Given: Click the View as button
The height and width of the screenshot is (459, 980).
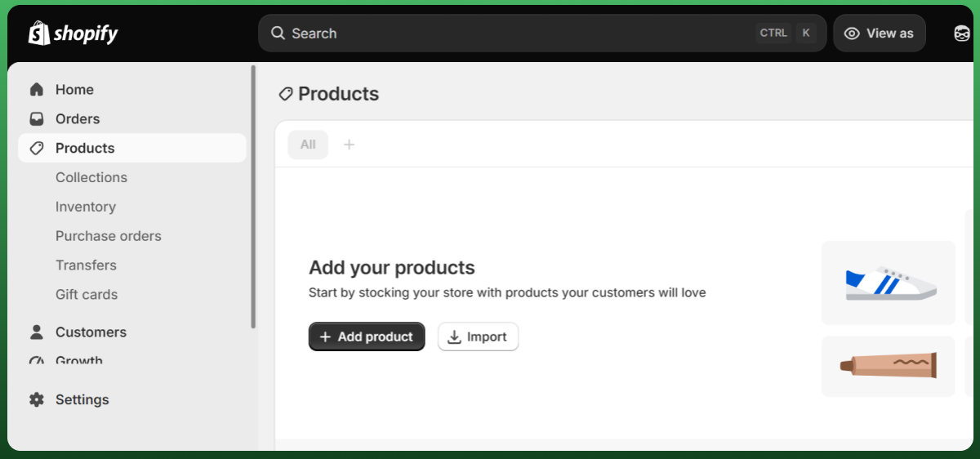Looking at the screenshot, I should point(880,33).
